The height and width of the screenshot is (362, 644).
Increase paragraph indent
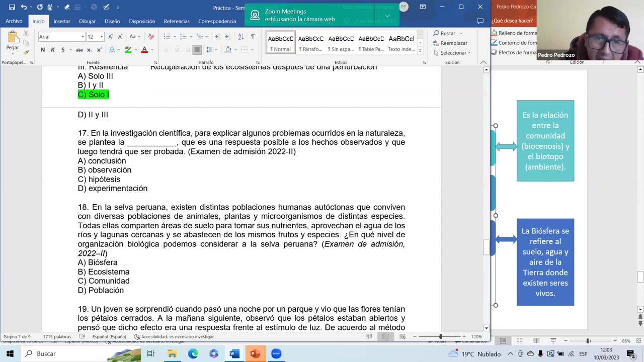point(228,37)
